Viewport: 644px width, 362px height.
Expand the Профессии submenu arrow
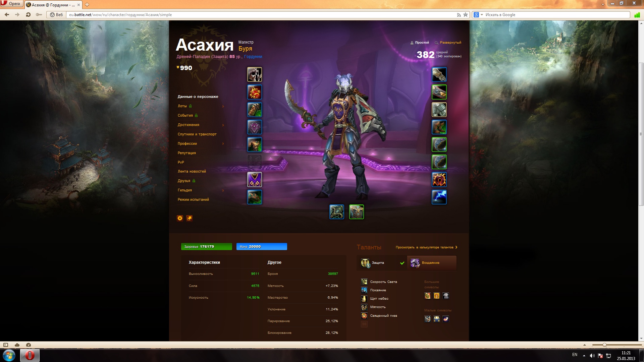pos(223,144)
